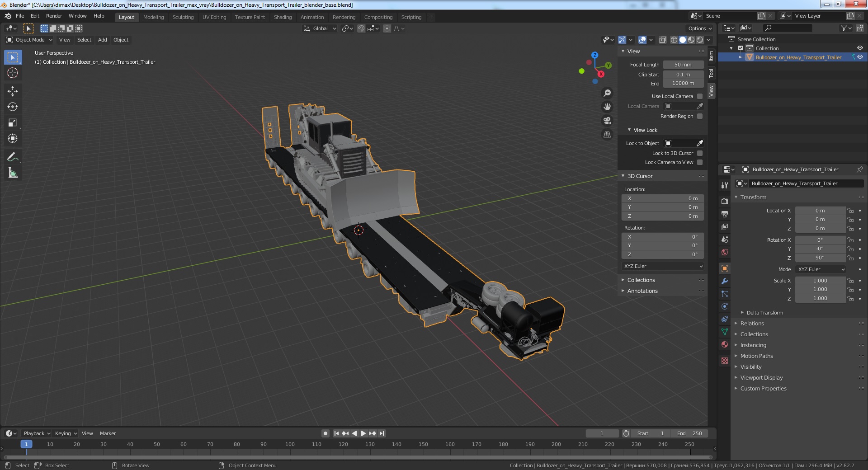Open XYZ Euler dropdown in 3D Cursor panel
868x470 pixels.
tap(663, 266)
